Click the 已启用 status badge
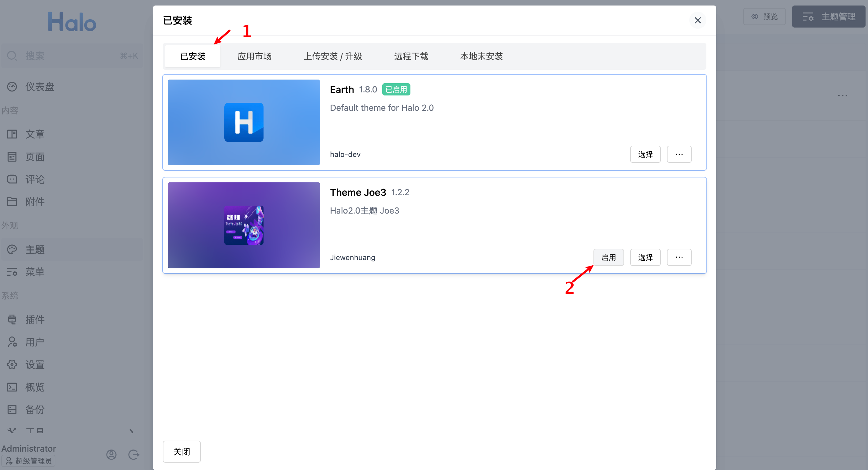This screenshot has height=470, width=868. click(x=396, y=89)
